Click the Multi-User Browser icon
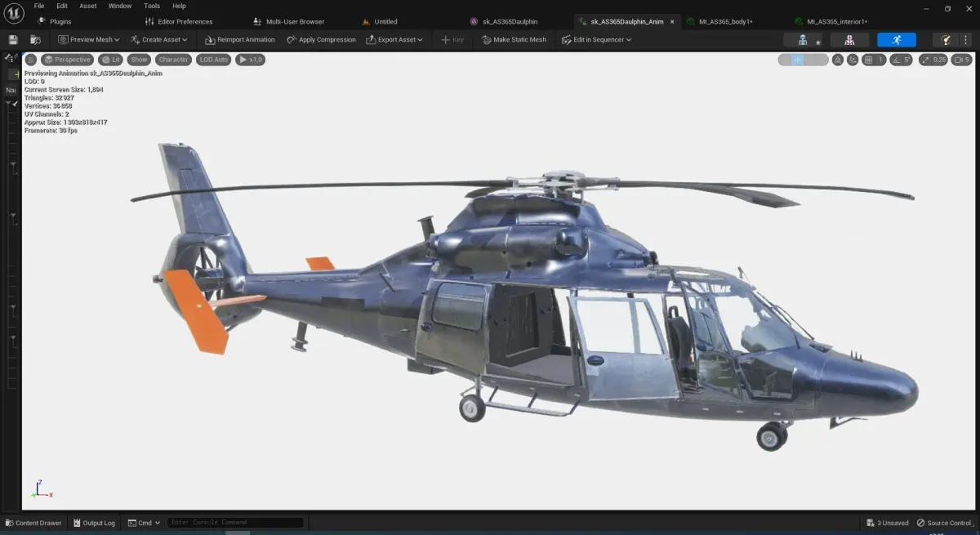This screenshot has width=980, height=535. [258, 21]
